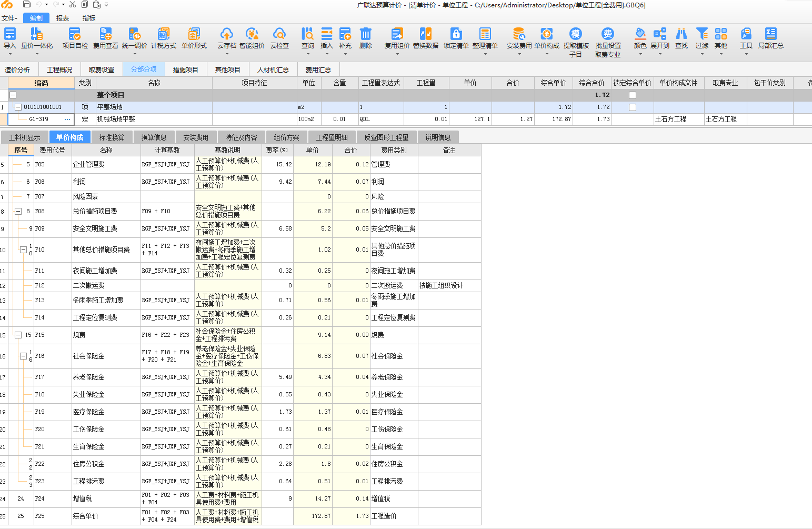Collapse the F15 规费 node
This screenshot has height=529, width=812.
[x=18, y=335]
